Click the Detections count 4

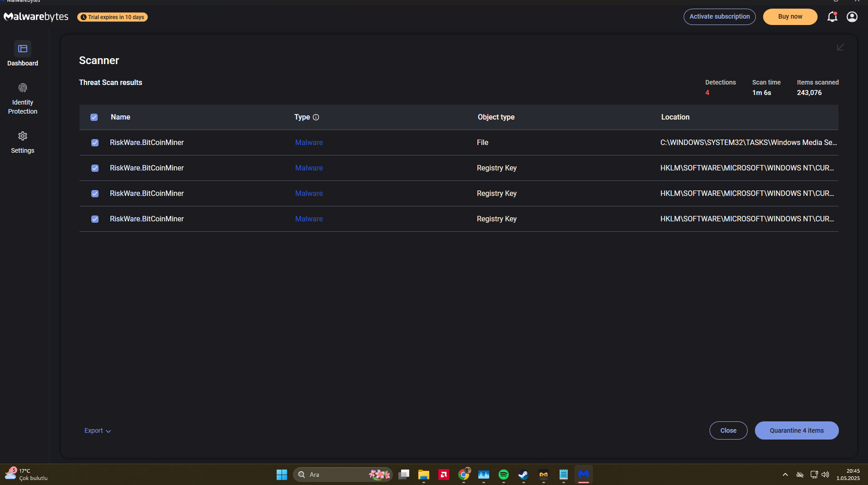pos(707,93)
